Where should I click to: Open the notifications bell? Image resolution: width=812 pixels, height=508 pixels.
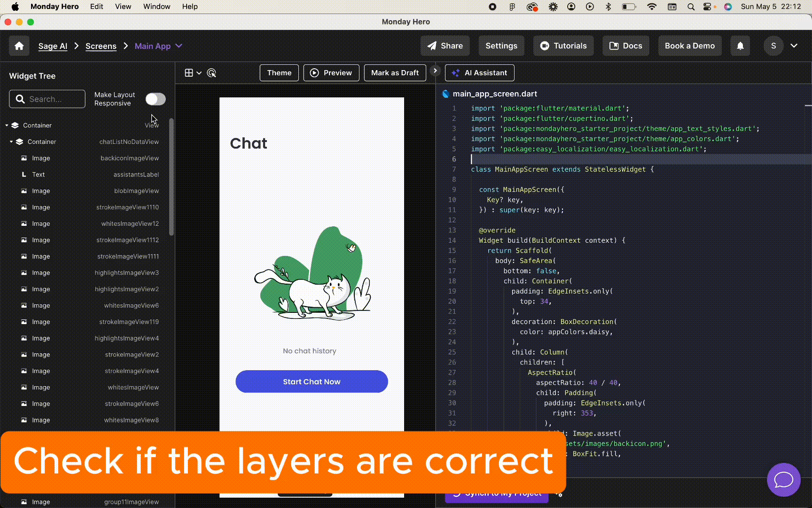pyautogui.click(x=740, y=46)
